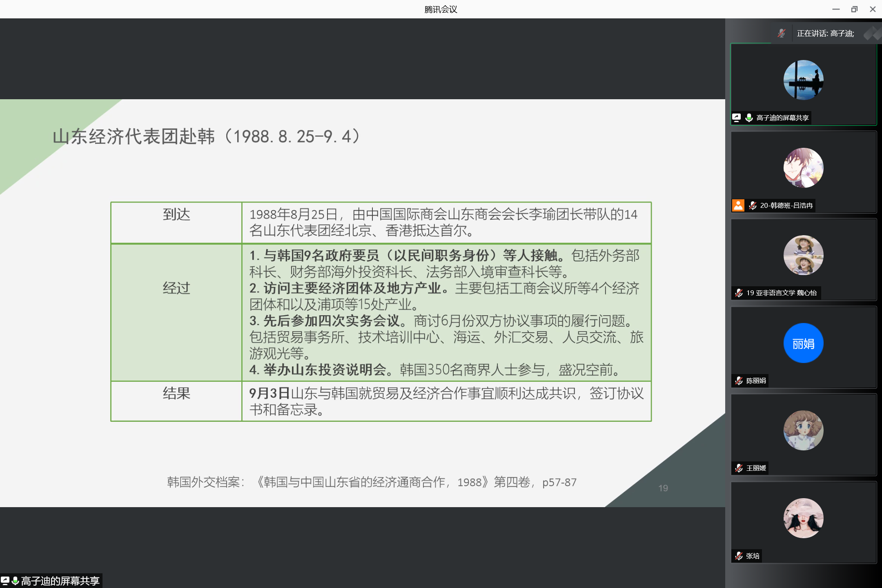This screenshot has height=588, width=882.
Task: Click the shared slide table area
Action: tap(381, 312)
